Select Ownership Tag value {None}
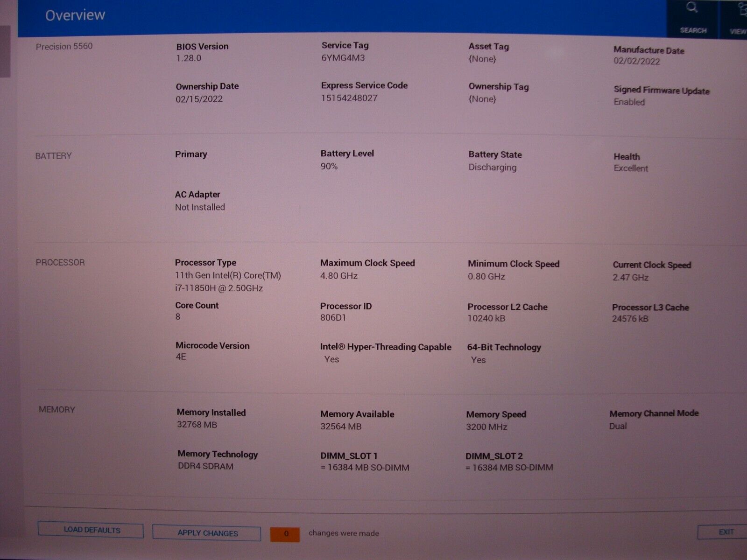Viewport: 747px width, 560px height. (482, 99)
